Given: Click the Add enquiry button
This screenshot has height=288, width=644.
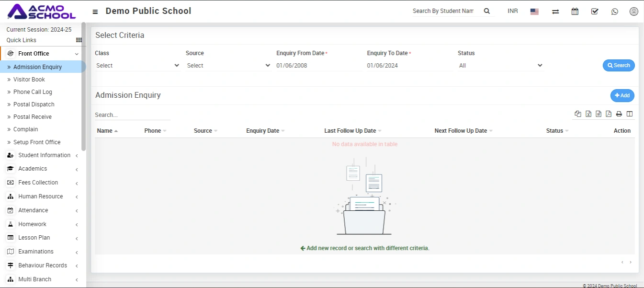Looking at the screenshot, I should click(622, 96).
